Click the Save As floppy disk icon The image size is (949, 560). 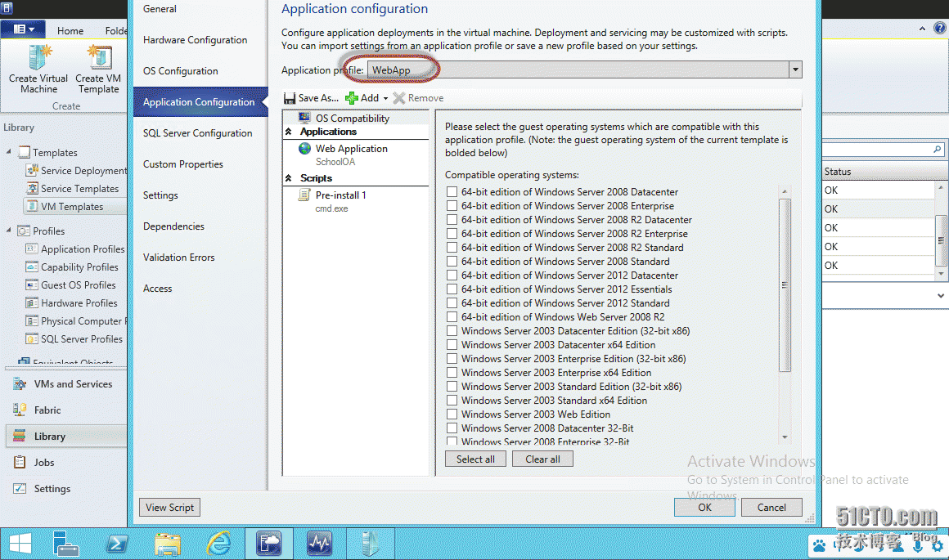(290, 98)
